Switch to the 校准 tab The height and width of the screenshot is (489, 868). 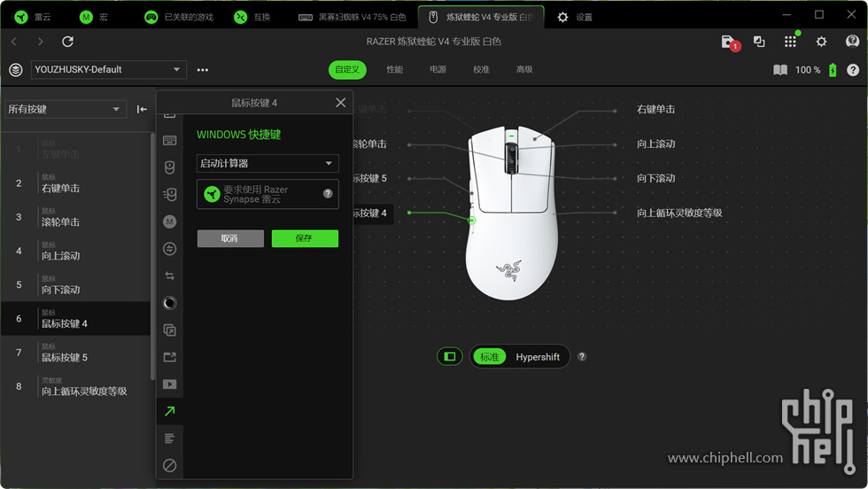tap(481, 70)
